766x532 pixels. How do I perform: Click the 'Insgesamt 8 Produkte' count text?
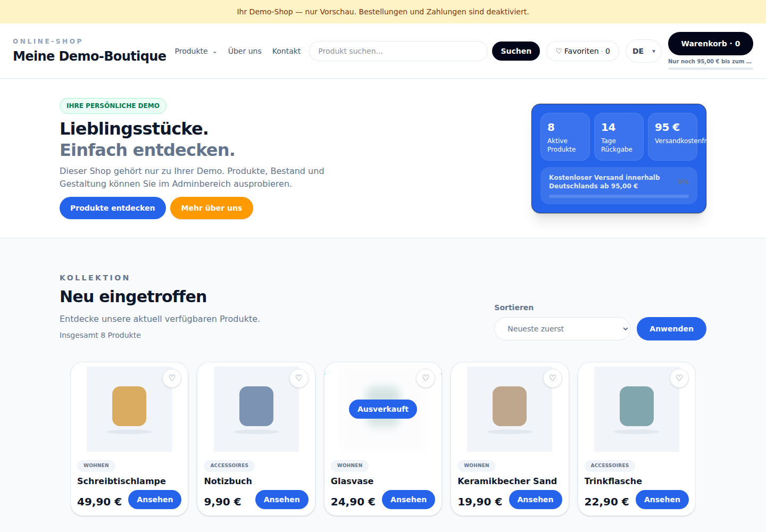click(101, 335)
